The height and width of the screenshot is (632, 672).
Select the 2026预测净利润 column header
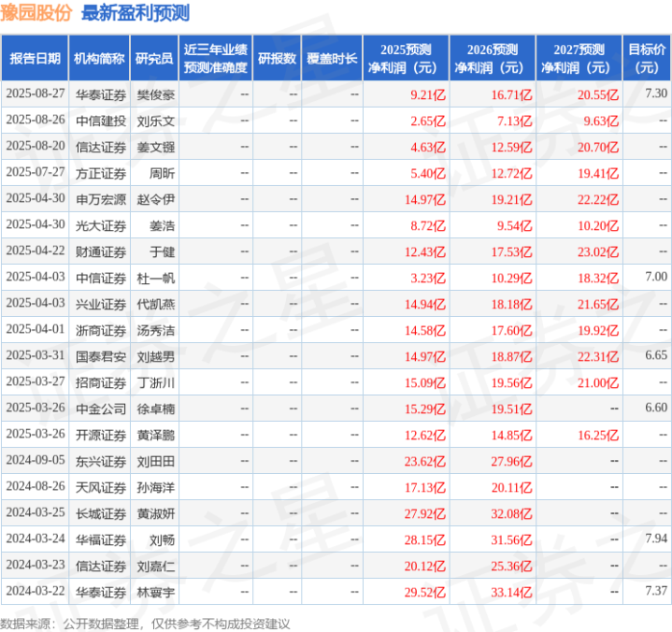[x=492, y=59]
